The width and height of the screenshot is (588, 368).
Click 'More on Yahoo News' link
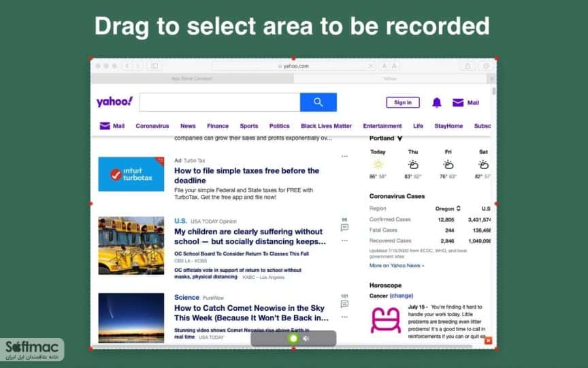click(397, 266)
